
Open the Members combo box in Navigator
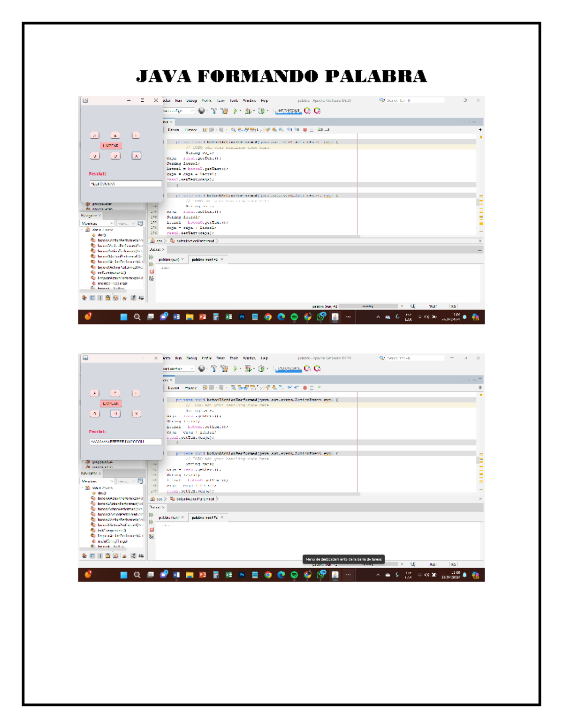click(97, 223)
